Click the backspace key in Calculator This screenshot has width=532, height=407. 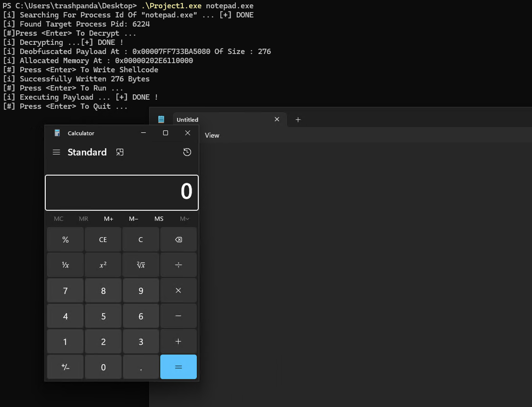(x=178, y=240)
